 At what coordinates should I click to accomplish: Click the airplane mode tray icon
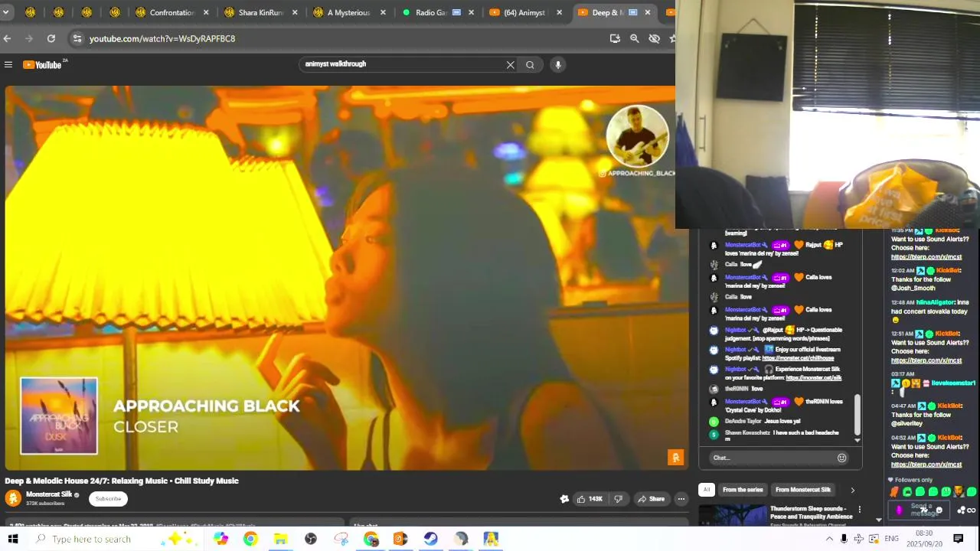click(858, 539)
